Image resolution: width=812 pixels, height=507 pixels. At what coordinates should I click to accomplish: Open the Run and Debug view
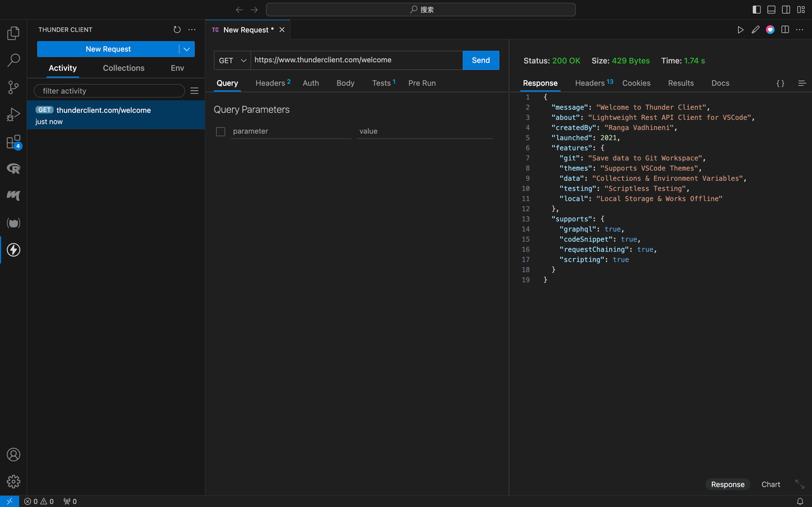(x=13, y=115)
